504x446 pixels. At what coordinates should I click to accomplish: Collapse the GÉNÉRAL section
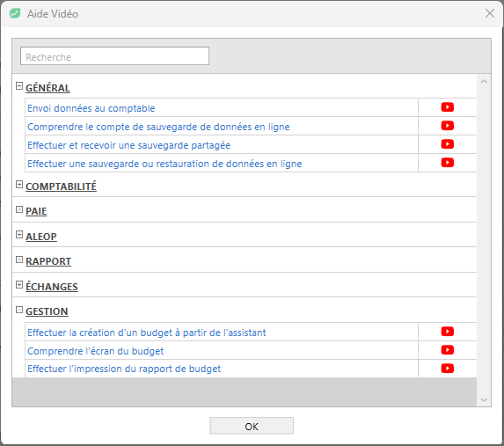pos(19,86)
